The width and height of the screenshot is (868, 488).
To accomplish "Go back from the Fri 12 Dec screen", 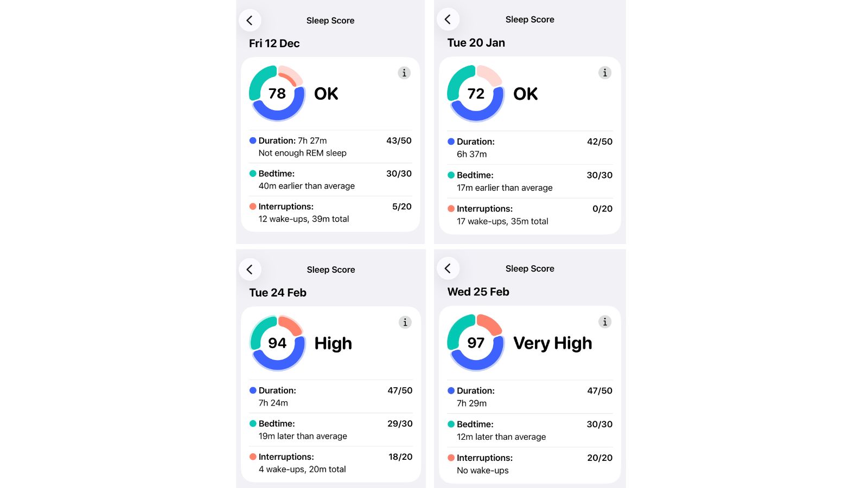I will (250, 20).
